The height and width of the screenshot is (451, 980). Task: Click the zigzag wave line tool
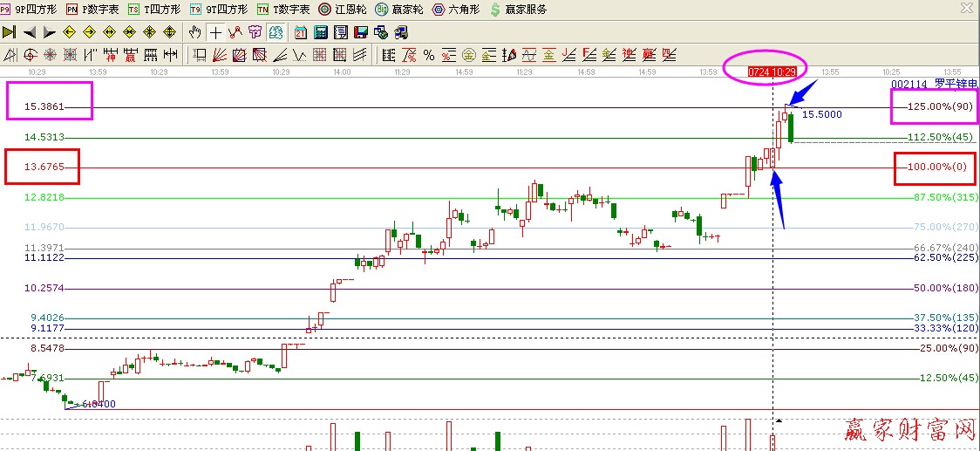click(x=300, y=55)
